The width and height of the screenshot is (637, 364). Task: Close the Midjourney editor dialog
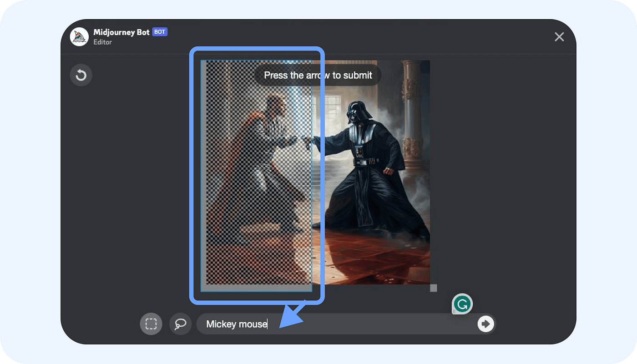pos(559,37)
